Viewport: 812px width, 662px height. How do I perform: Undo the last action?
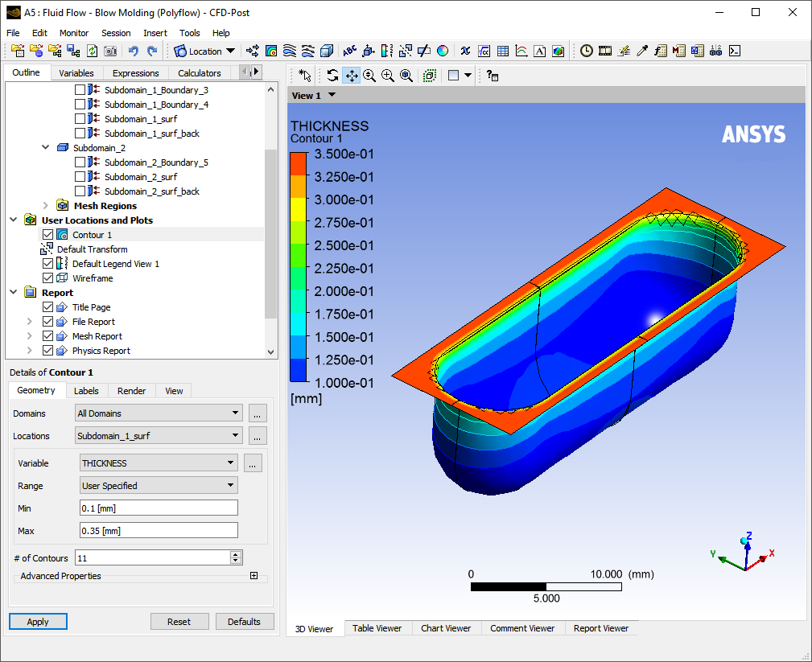tap(133, 51)
